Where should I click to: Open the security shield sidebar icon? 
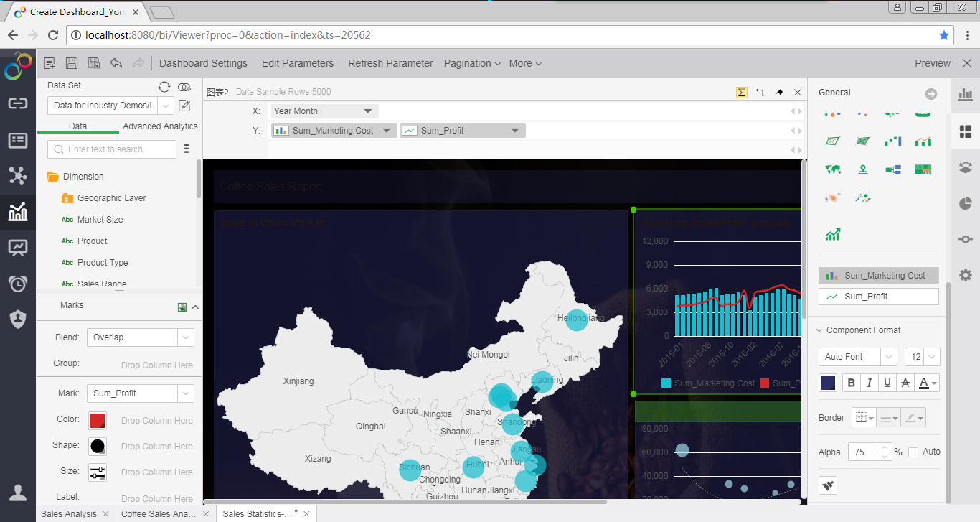pyautogui.click(x=18, y=320)
